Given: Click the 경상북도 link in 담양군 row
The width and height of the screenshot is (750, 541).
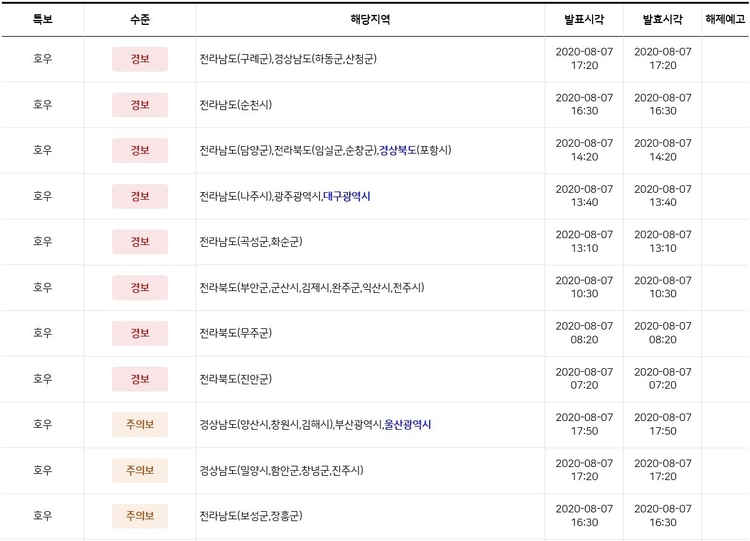Looking at the screenshot, I should [x=397, y=150].
